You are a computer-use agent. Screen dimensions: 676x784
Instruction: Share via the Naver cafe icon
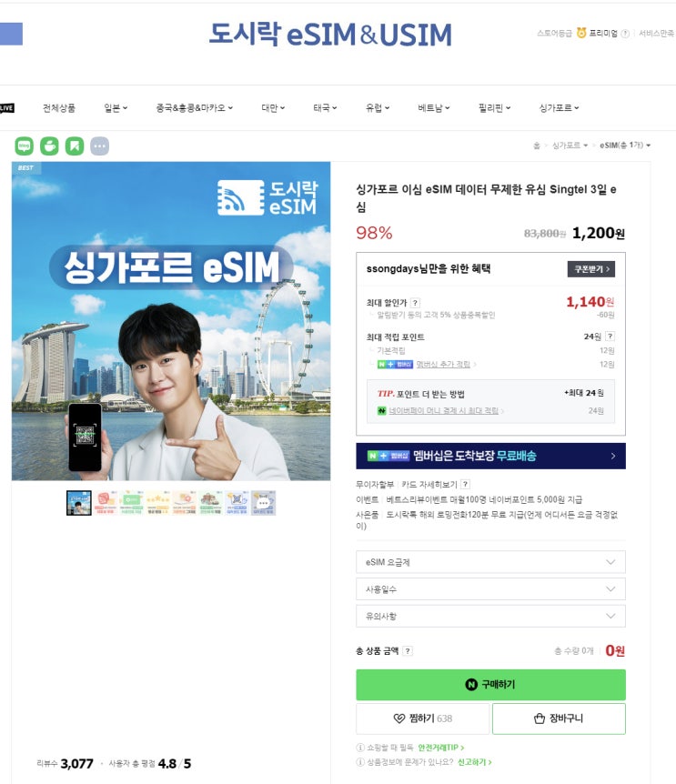pos(49,146)
